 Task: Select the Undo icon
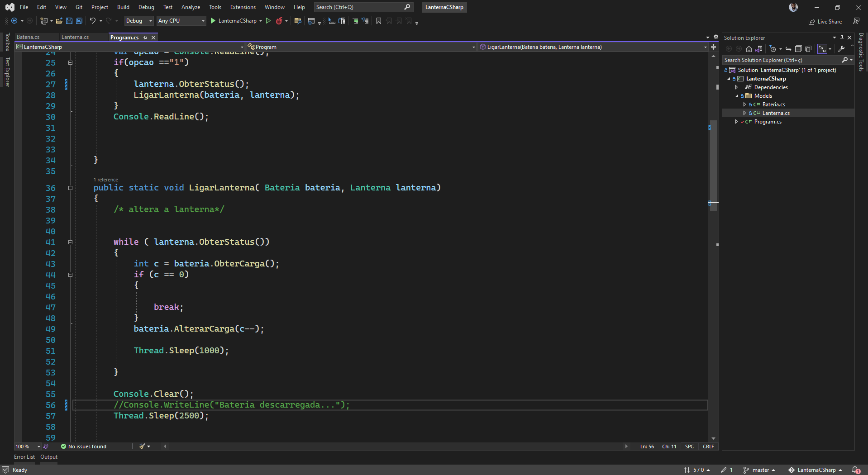point(92,21)
